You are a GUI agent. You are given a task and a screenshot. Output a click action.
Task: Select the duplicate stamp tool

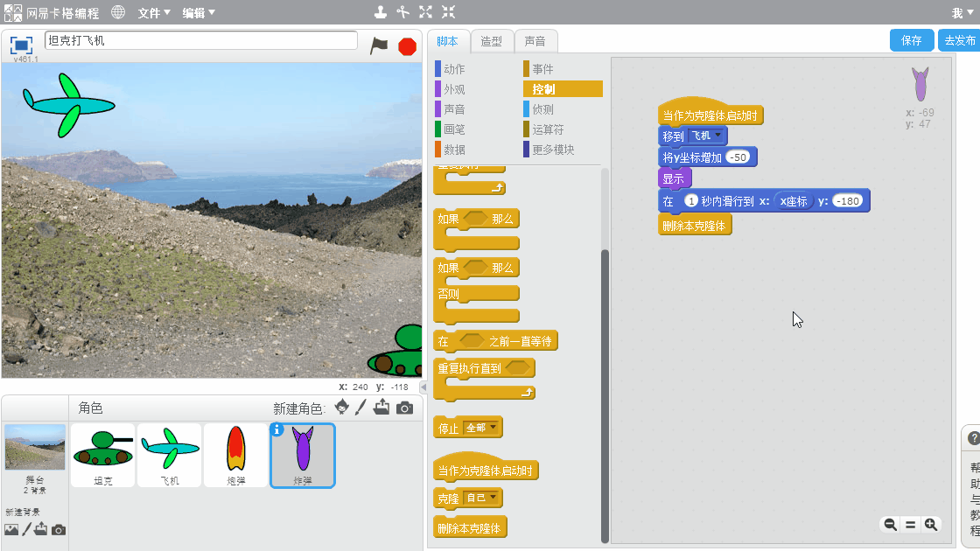point(380,12)
